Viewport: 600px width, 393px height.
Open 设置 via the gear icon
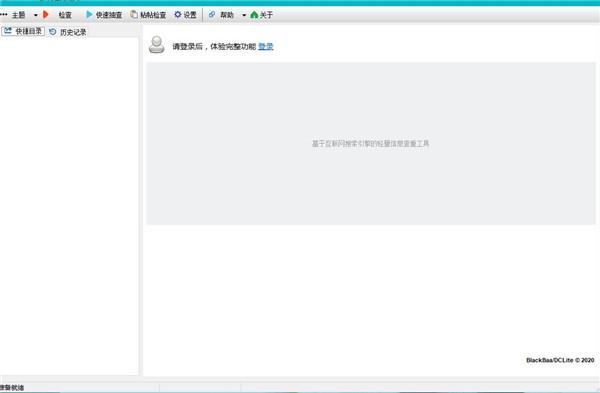coord(178,15)
